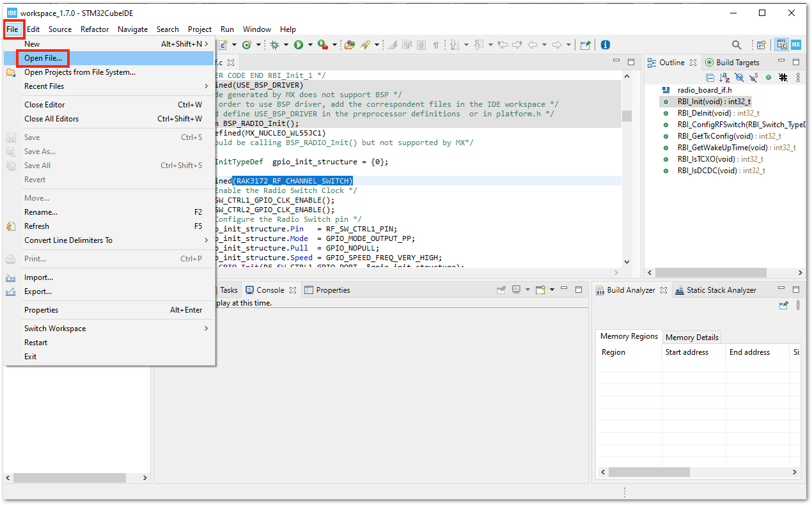Maximize the Outline view panel
812x505 pixels.
796,62
